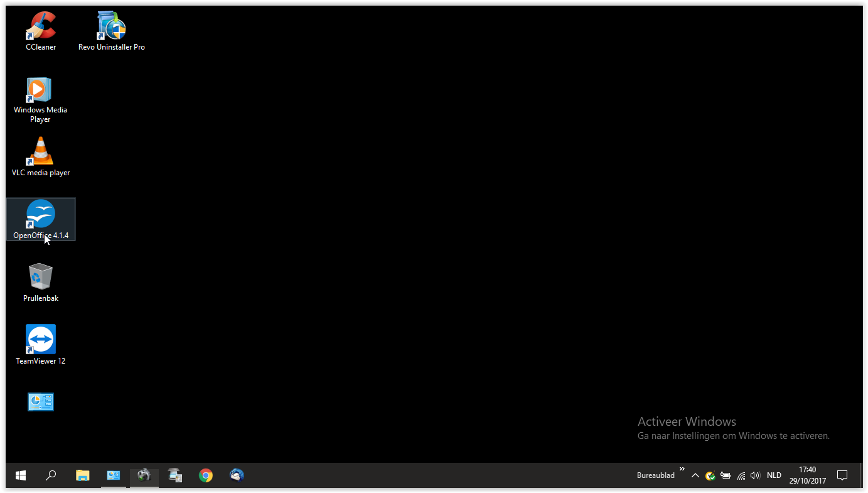This screenshot has width=868, height=493.
Task: Launch Thunderbird from the taskbar
Action: 237,475
